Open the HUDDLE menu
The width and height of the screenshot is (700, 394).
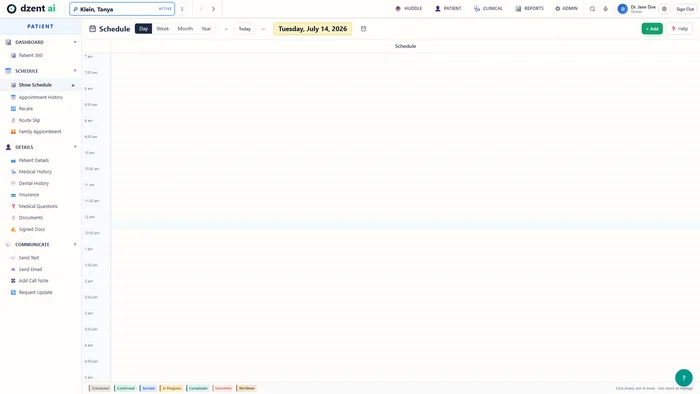point(408,8)
